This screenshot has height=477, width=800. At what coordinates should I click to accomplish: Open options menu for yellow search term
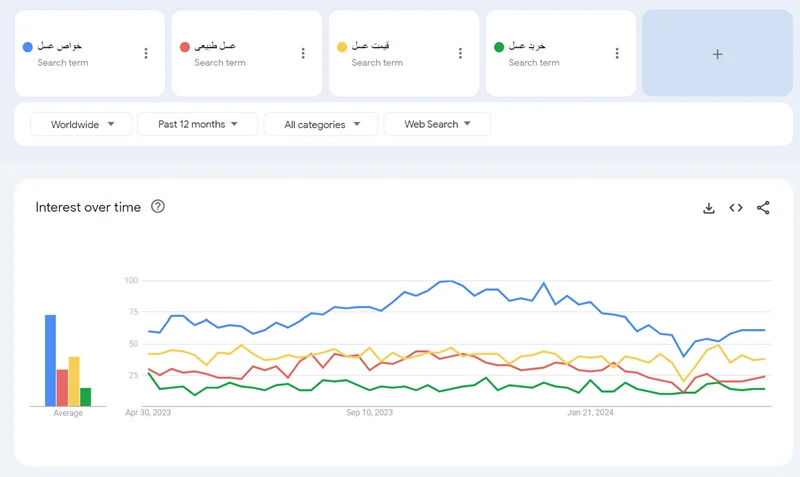[x=460, y=54]
